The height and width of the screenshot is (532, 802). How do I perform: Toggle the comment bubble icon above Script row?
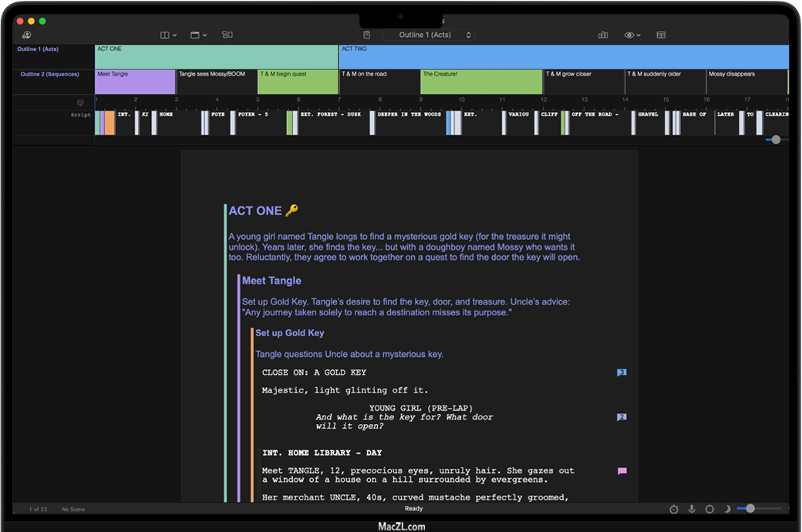click(x=80, y=103)
